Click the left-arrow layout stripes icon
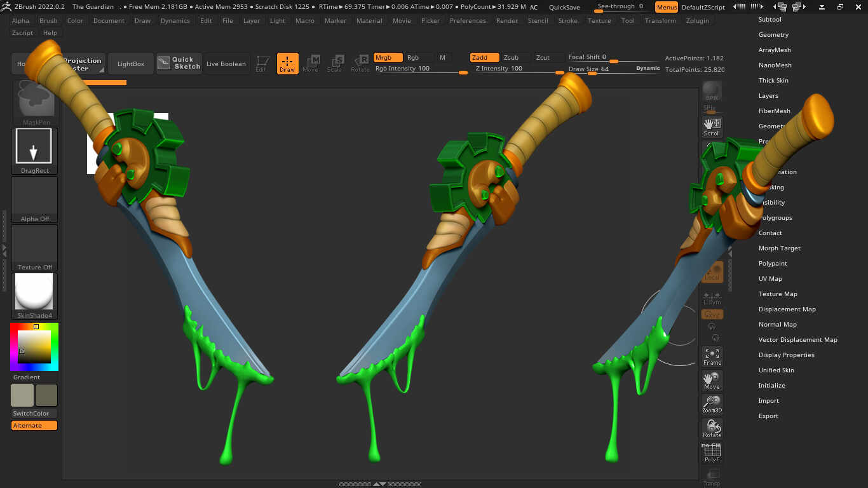The image size is (868, 488). pos(740,6)
